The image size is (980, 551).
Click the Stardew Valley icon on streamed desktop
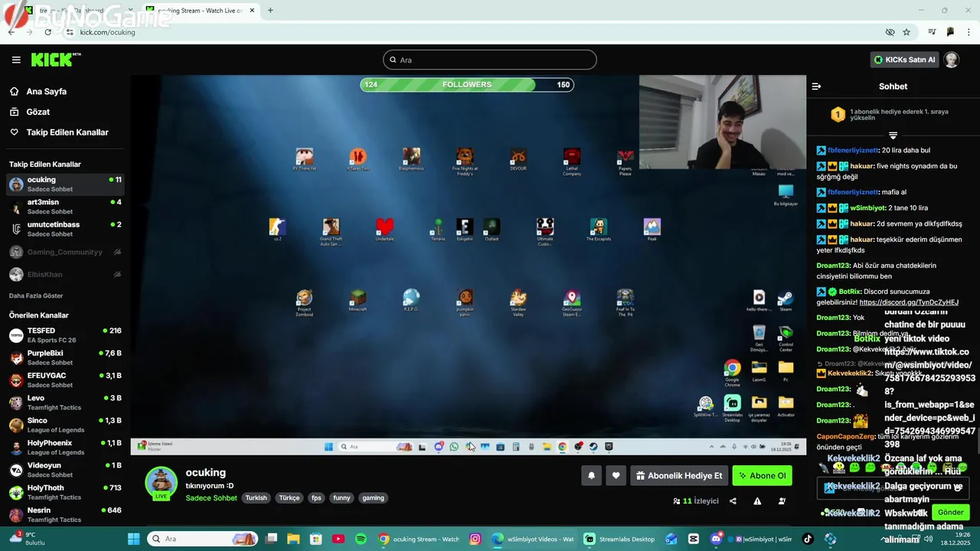(518, 302)
